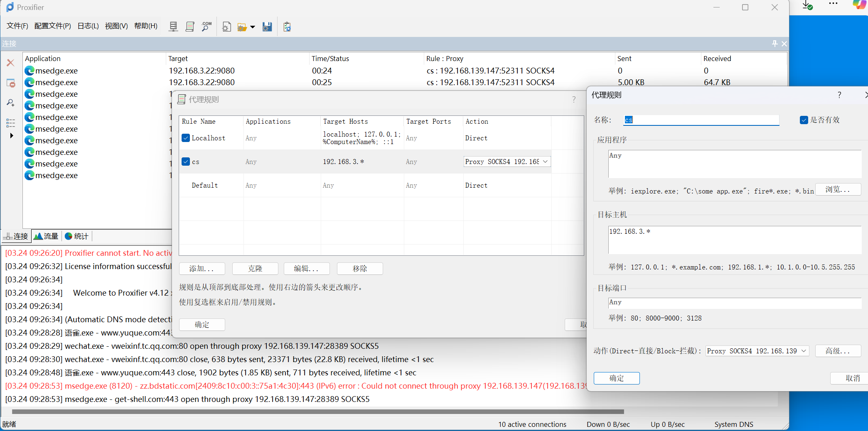Click the Save Profile floppy icon
868x431 pixels.
[x=267, y=27]
